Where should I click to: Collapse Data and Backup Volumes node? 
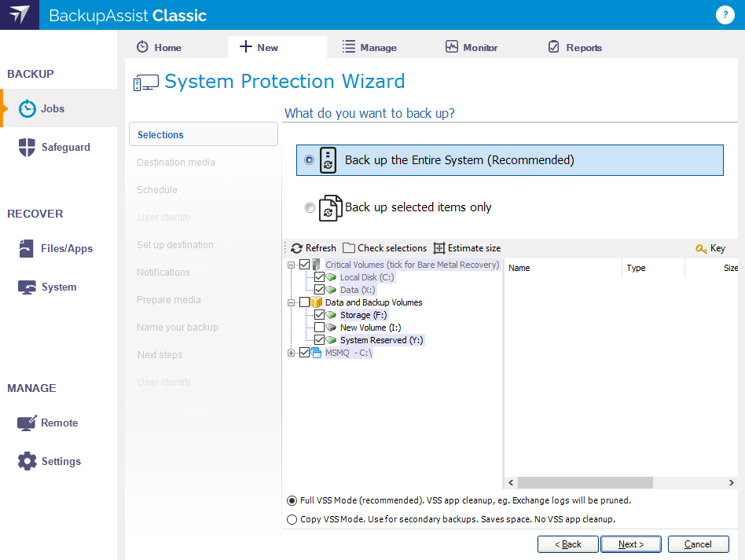click(291, 302)
